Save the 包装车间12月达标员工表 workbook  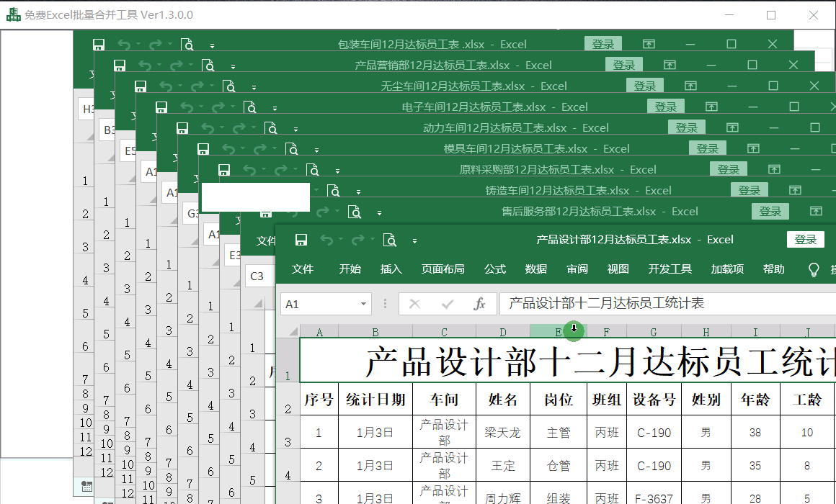[99, 44]
